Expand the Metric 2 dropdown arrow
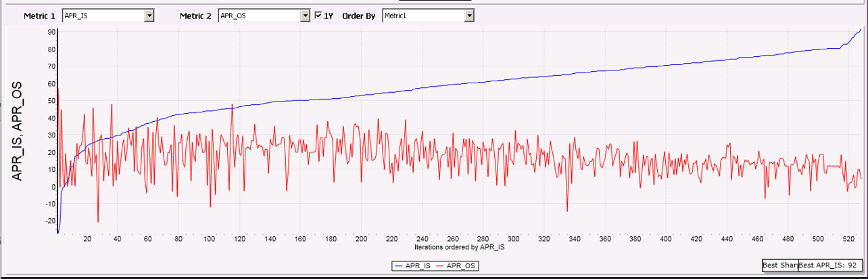 pyautogui.click(x=305, y=16)
